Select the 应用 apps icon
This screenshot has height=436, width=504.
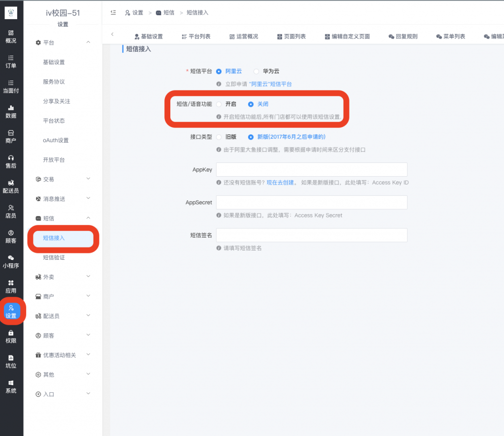[x=11, y=287]
